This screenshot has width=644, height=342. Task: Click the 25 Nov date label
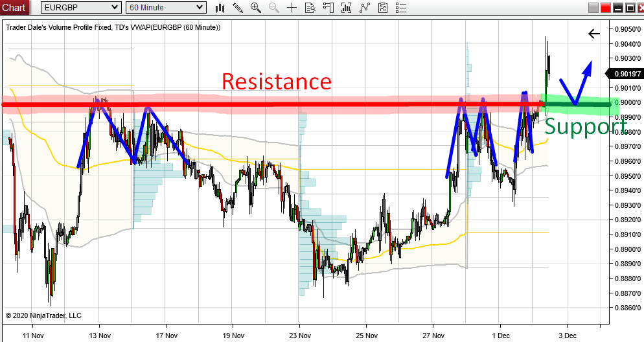tap(367, 336)
